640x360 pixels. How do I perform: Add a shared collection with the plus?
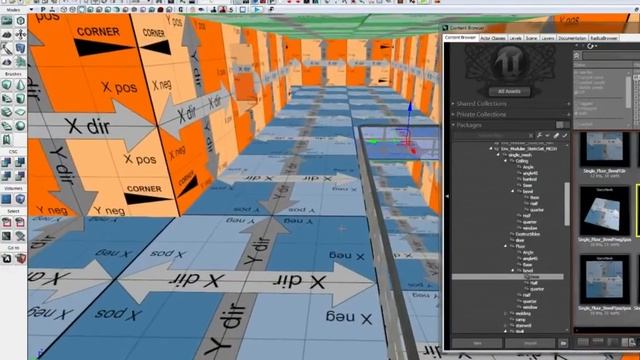coord(569,104)
